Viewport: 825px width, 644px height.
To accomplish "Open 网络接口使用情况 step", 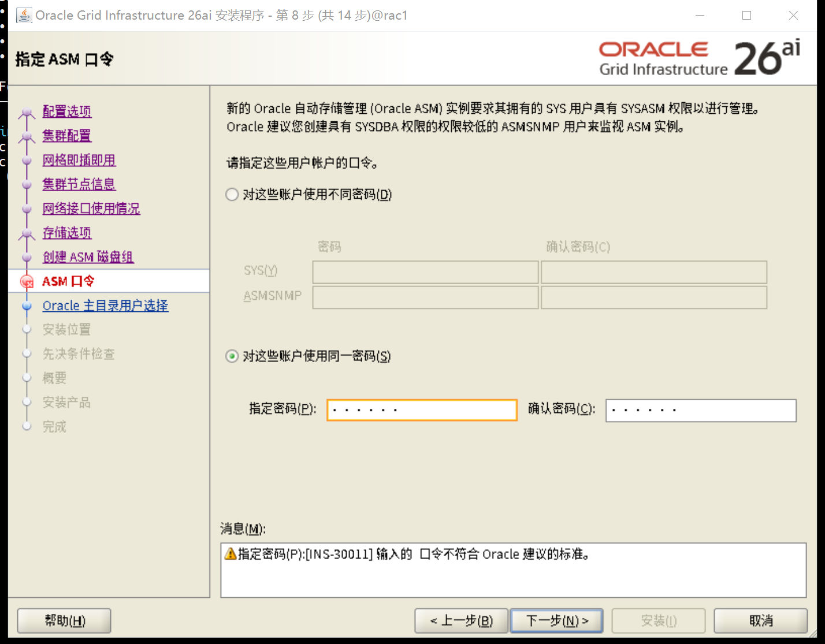I will [x=91, y=209].
